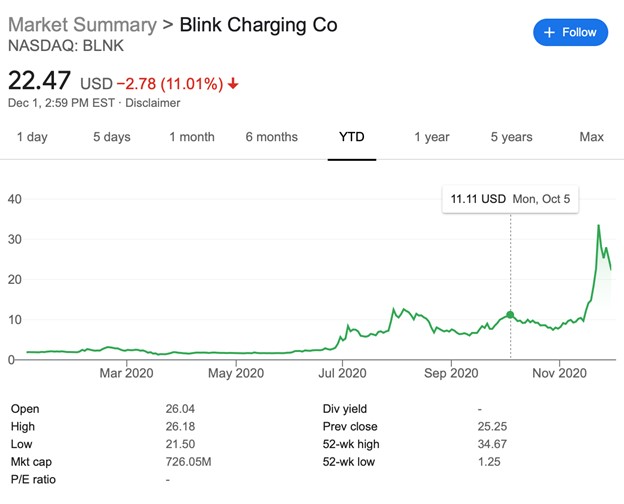
Task: Open the Disclaimer link
Action: pyautogui.click(x=152, y=102)
